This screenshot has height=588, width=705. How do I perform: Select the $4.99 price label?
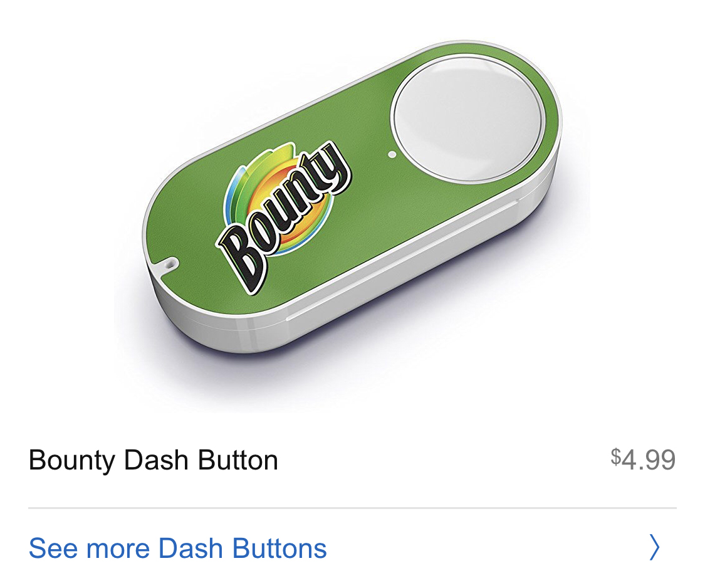(x=643, y=459)
